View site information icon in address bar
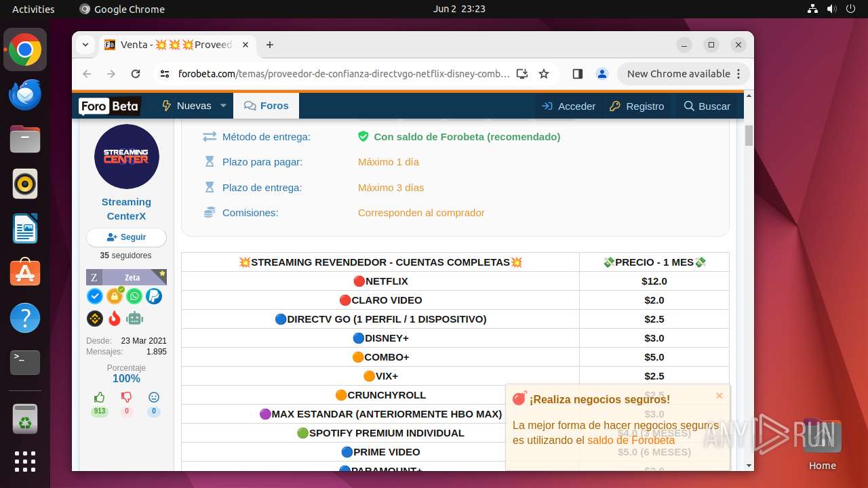Screen dimensions: 868x488 pyautogui.click(x=165, y=74)
